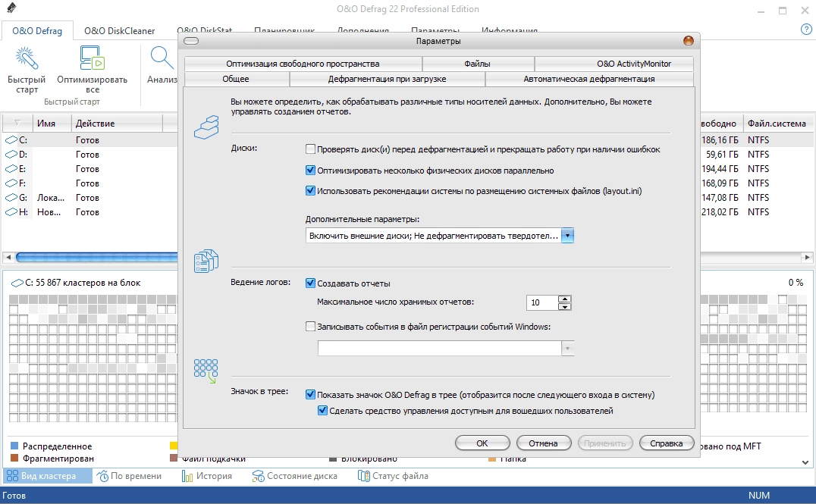816x504 pixels.
Task: Click the По времени clock icon
Action: (x=103, y=476)
